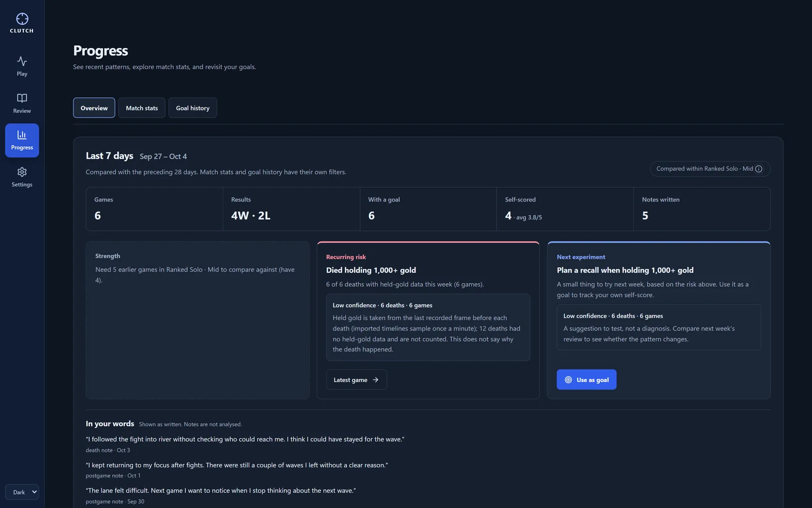Viewport: 812px width, 508px height.
Task: Click the note saying the lane felt difficult
Action: (221, 491)
